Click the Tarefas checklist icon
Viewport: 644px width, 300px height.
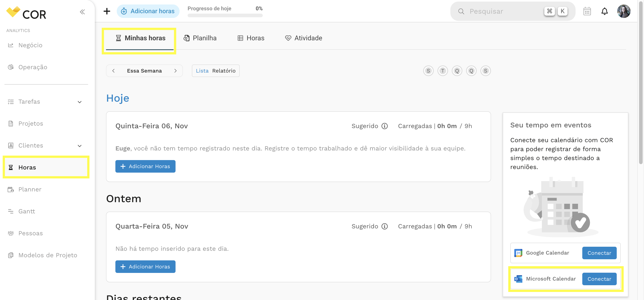point(11,102)
